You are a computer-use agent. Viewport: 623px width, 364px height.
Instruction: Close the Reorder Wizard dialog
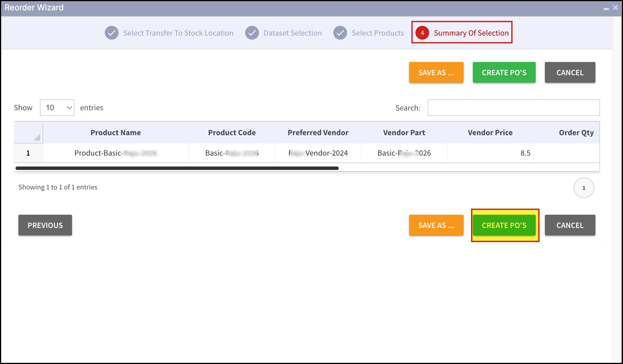coord(615,8)
